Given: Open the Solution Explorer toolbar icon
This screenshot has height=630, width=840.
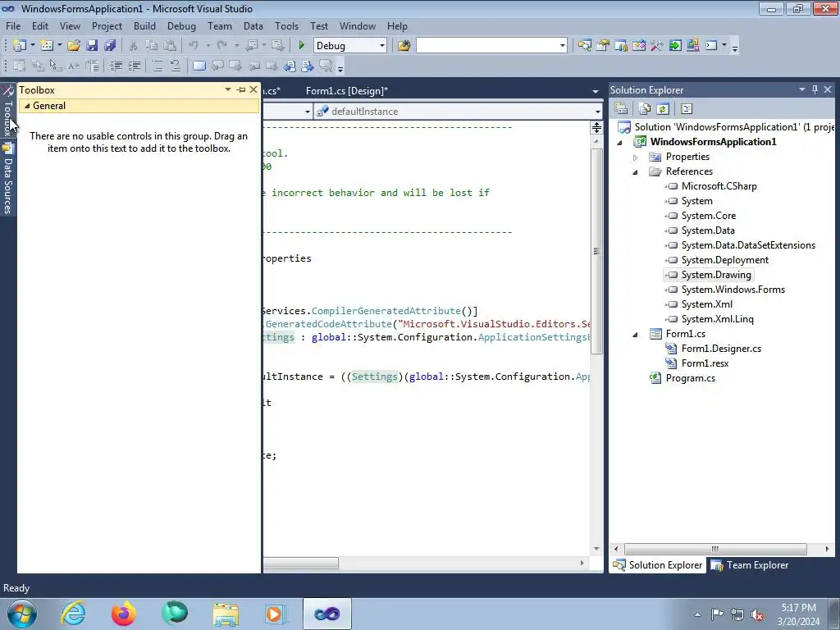Looking at the screenshot, I should 584,46.
